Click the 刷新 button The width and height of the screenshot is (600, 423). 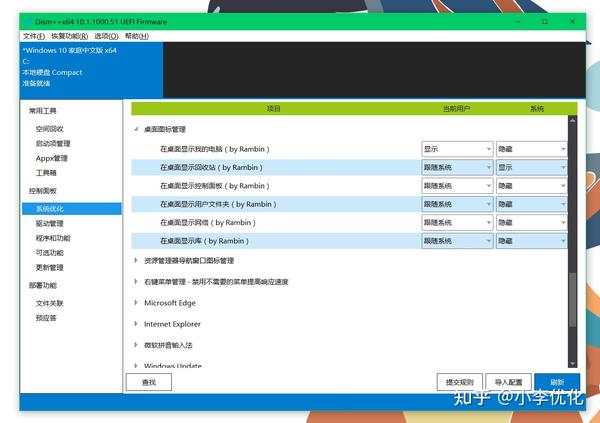coord(557,382)
